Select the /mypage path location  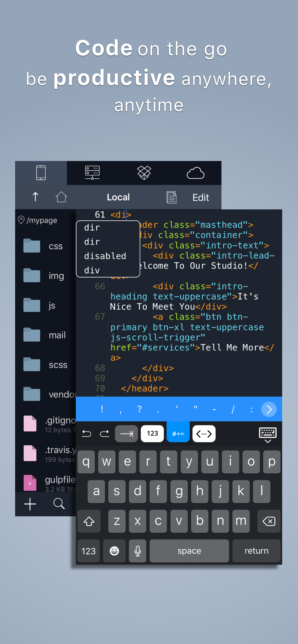[x=38, y=220]
